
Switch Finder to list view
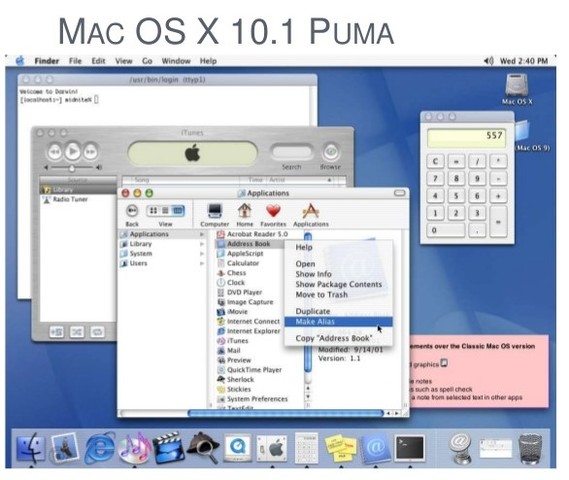coord(165,210)
